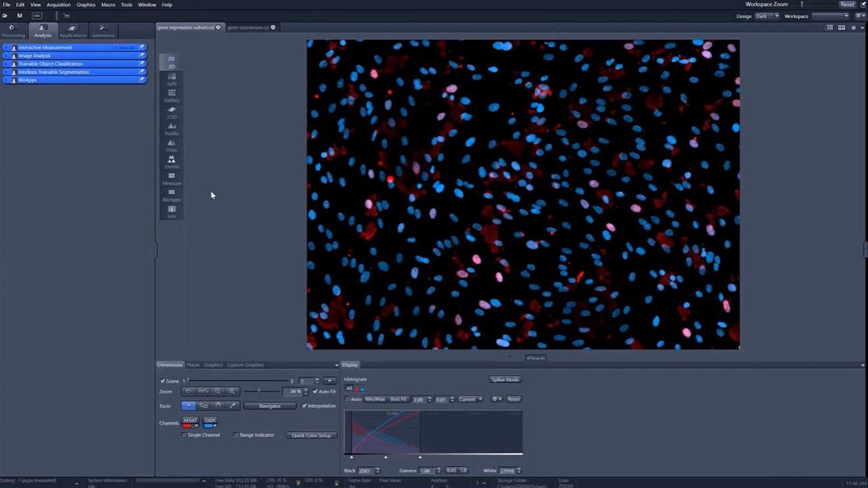This screenshot has width=868, height=488.
Task: Detach the Image Analysis tool window
Action: click(x=142, y=55)
